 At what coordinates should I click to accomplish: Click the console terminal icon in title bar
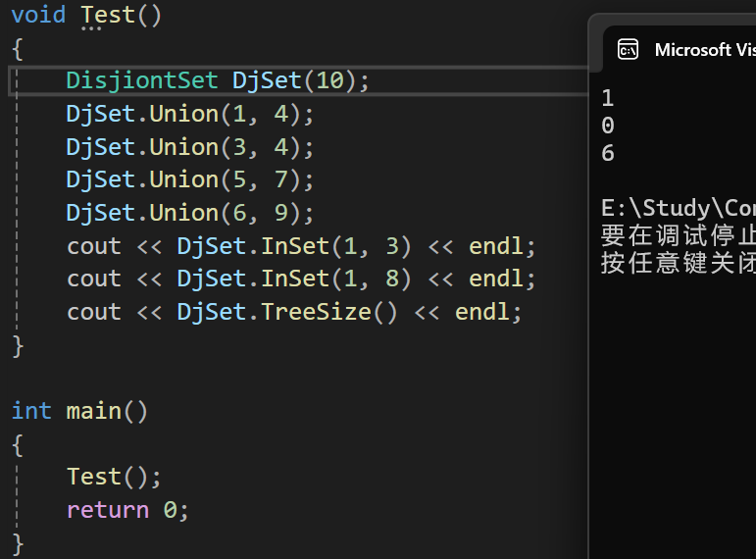coord(628,50)
